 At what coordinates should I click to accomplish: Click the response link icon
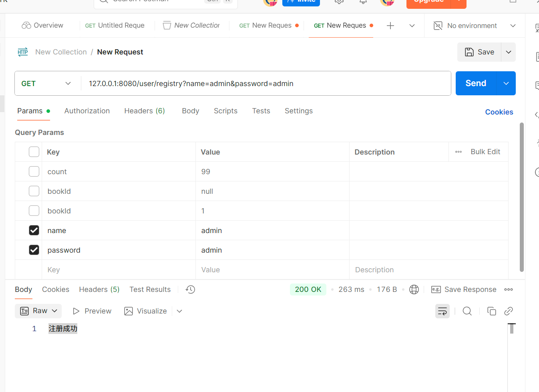pyautogui.click(x=509, y=311)
